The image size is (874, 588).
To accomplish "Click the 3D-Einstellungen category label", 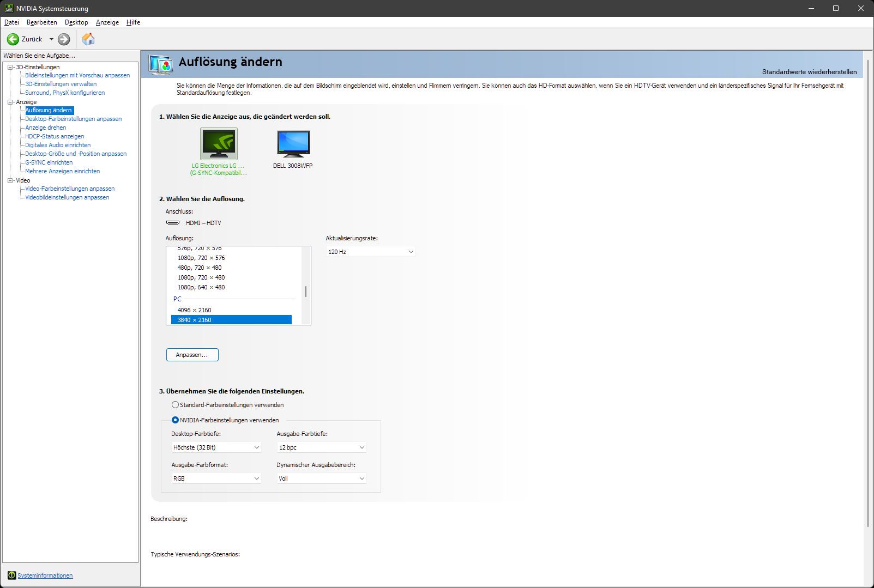I will point(38,67).
